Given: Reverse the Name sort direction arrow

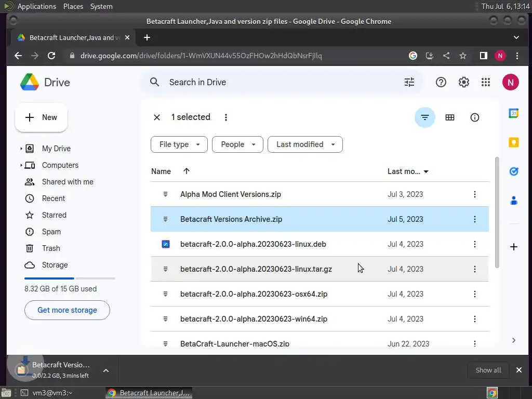Looking at the screenshot, I should pyautogui.click(x=187, y=171).
